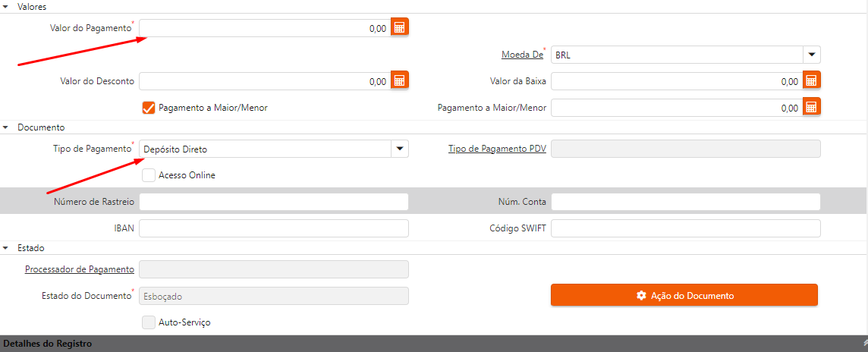Collapse the Documento section

click(x=6, y=127)
